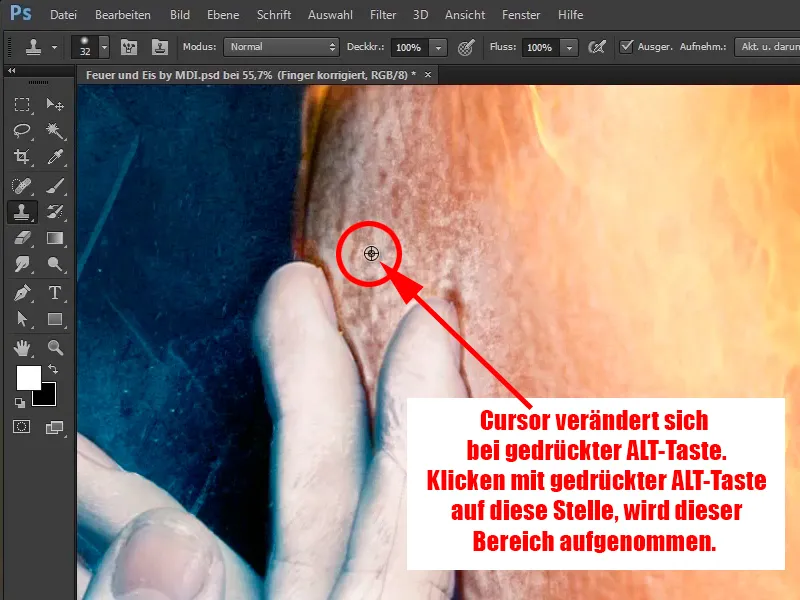Enable airbrush-style build-up effects
Screen dimensions: 800x600
point(597,47)
